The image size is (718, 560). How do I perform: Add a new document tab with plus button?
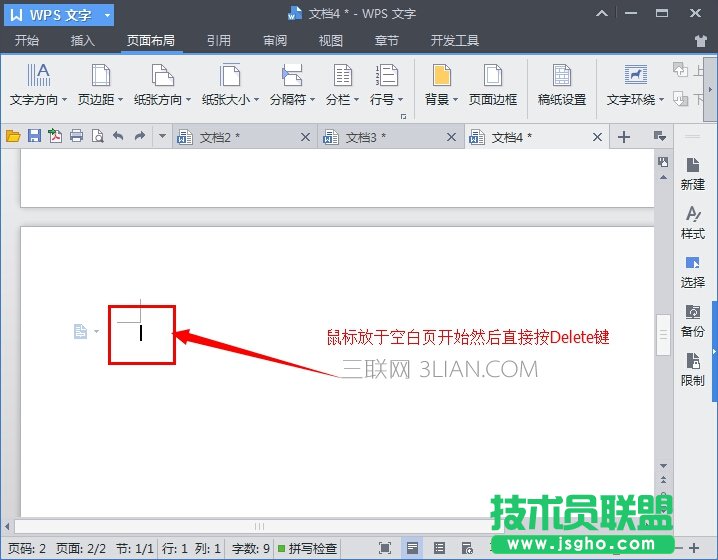tap(624, 137)
